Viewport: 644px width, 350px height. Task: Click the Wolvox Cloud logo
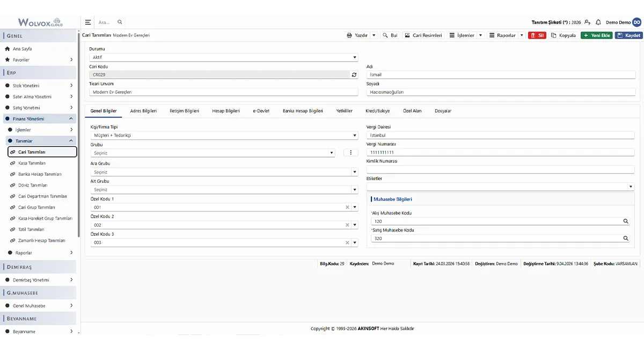click(40, 23)
